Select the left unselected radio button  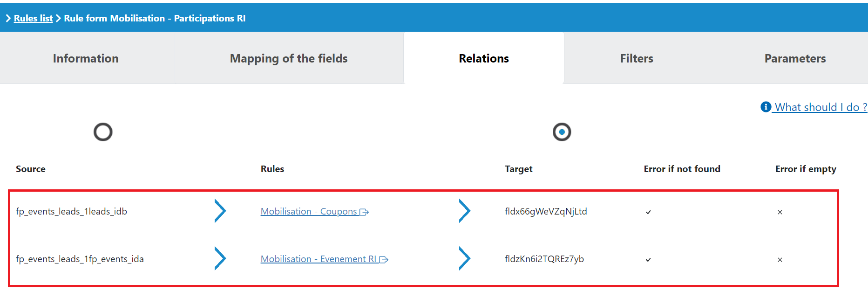pos(102,132)
